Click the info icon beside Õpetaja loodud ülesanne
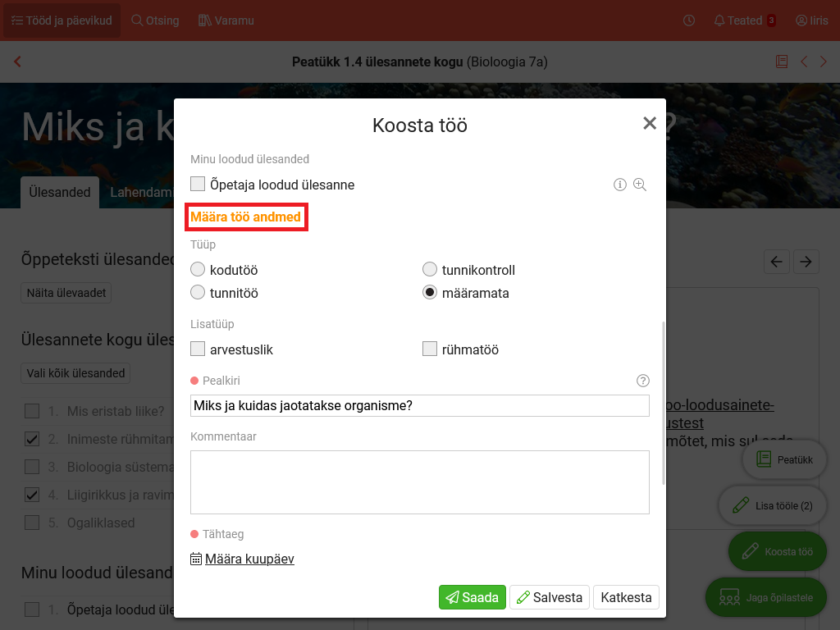 pos(620,185)
